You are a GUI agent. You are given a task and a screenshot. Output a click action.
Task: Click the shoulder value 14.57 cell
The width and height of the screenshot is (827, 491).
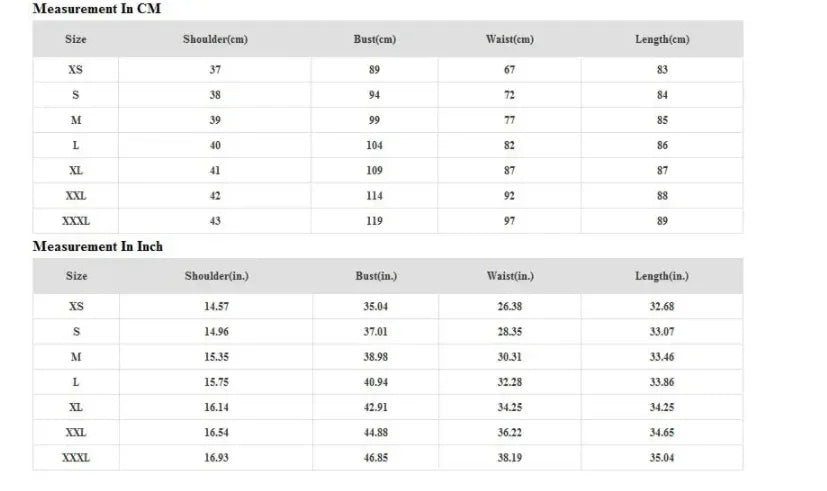tap(216, 307)
